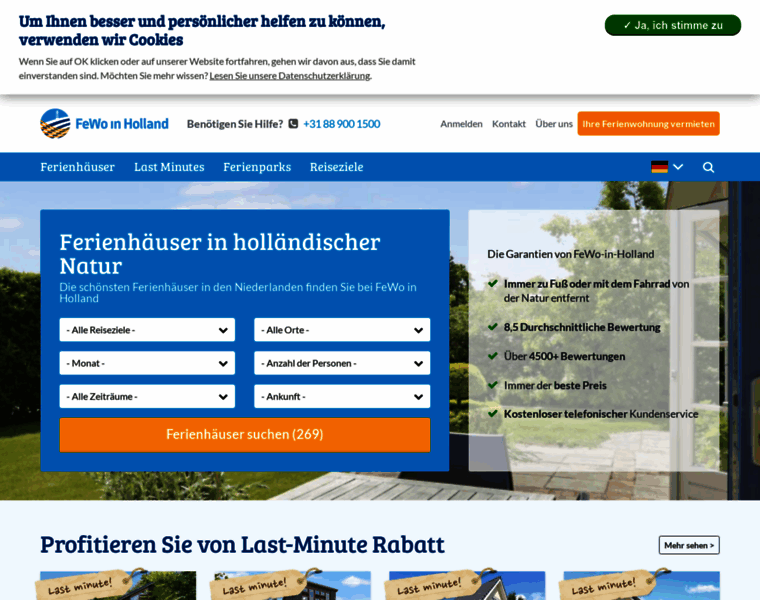Screen dimensions: 760x600
Task: Expand the language chevron next to flag
Action: pyautogui.click(x=678, y=167)
